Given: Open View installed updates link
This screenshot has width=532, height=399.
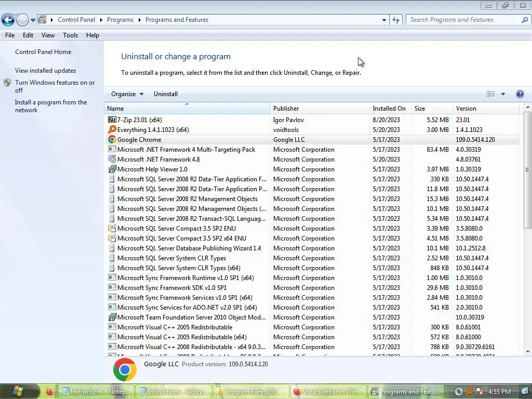Looking at the screenshot, I should tap(46, 71).
